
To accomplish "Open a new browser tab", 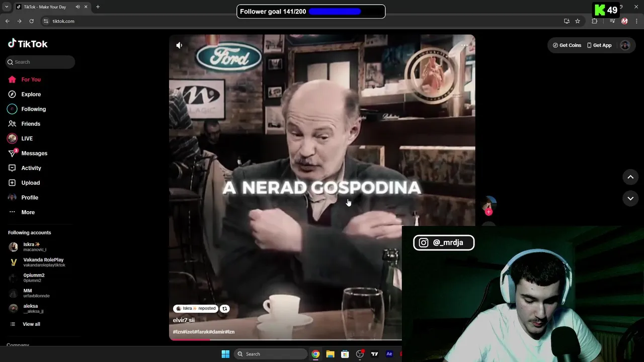I will pos(98,7).
